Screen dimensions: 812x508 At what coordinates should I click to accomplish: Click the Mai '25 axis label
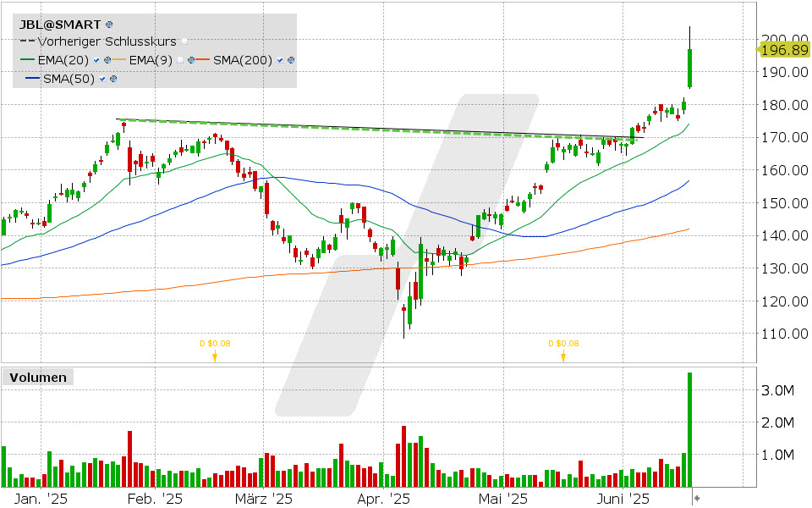click(x=503, y=499)
